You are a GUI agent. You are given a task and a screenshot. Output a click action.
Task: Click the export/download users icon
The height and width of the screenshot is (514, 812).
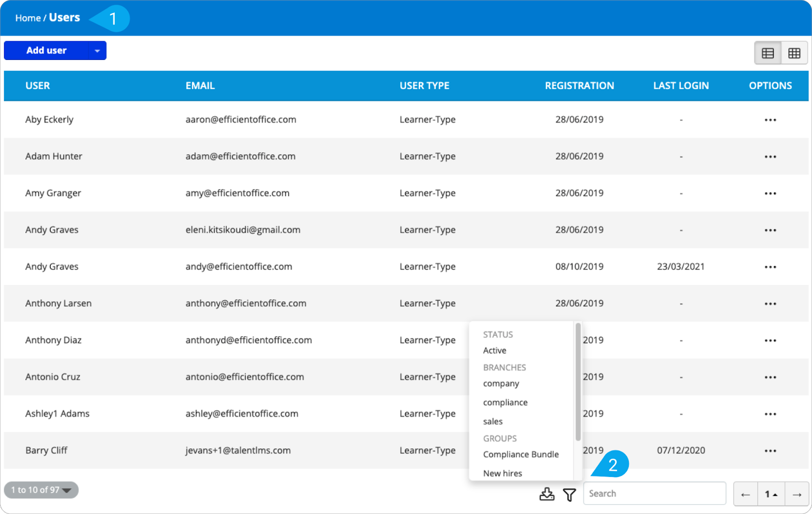pos(547,494)
